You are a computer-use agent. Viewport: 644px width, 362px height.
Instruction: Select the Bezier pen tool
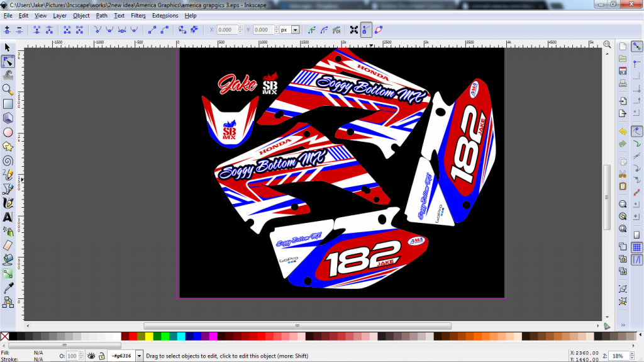[x=8, y=189]
